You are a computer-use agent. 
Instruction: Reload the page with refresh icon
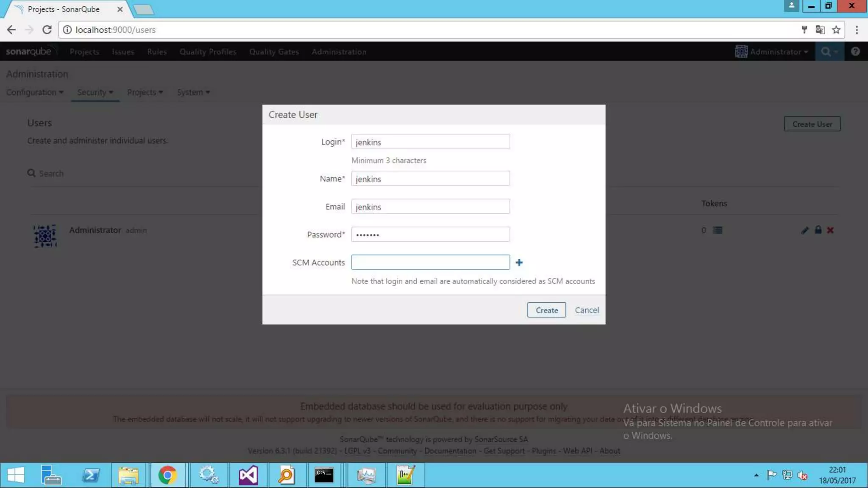click(47, 30)
